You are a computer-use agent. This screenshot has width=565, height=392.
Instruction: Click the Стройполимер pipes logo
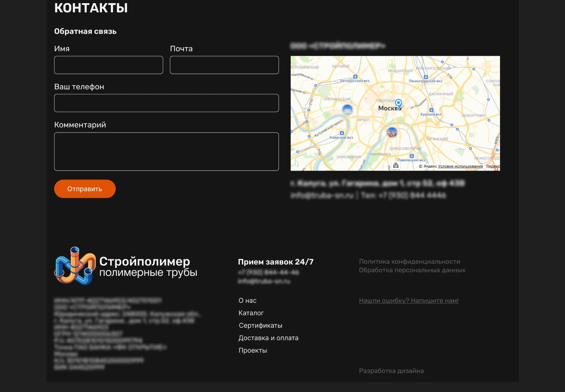[75, 266]
